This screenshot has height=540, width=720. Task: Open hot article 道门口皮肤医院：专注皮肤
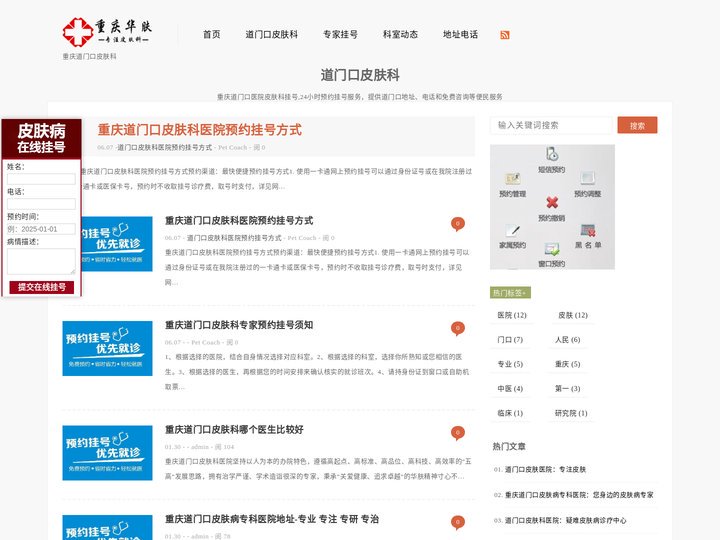pyautogui.click(x=546, y=470)
